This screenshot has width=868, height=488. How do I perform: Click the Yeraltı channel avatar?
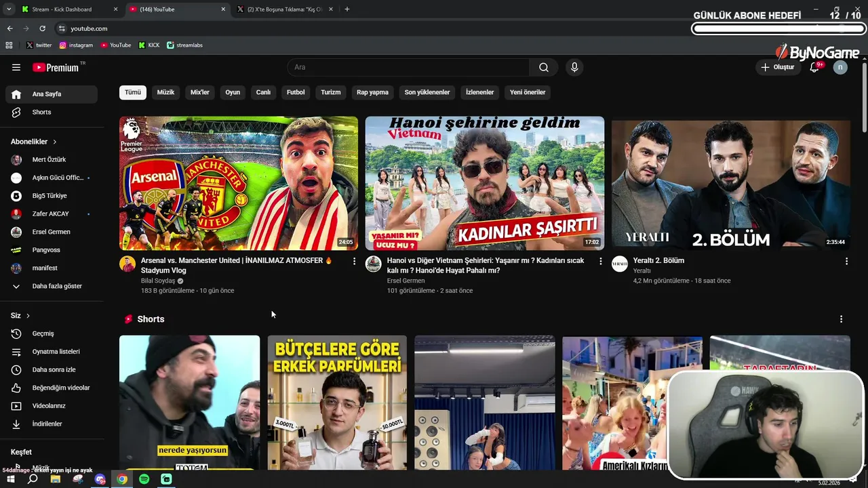(x=620, y=264)
